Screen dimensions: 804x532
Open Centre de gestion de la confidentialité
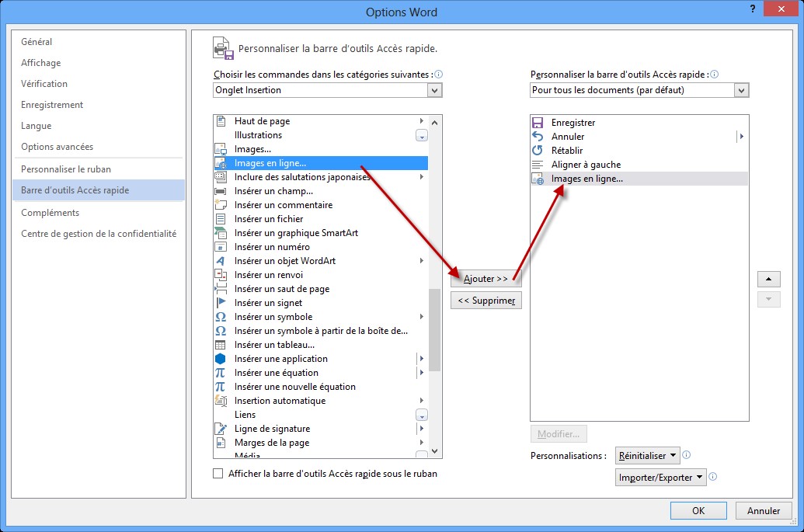coord(99,234)
